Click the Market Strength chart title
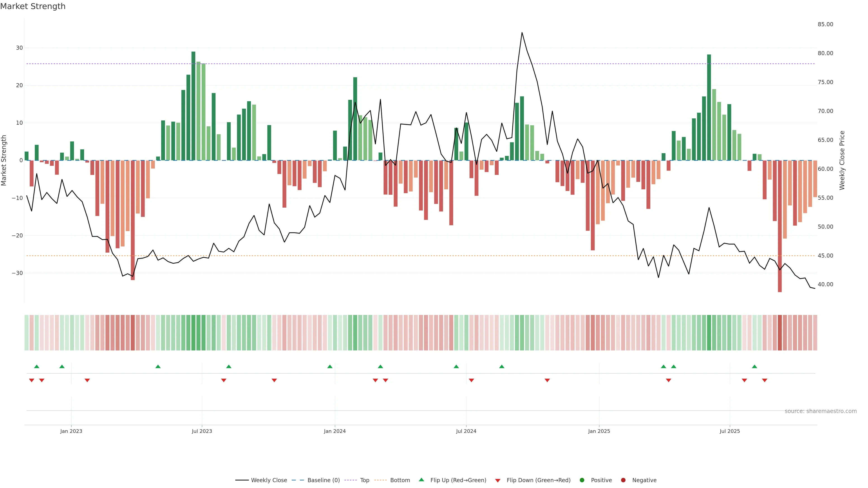Image resolution: width=868 pixels, height=488 pixels. click(x=33, y=6)
